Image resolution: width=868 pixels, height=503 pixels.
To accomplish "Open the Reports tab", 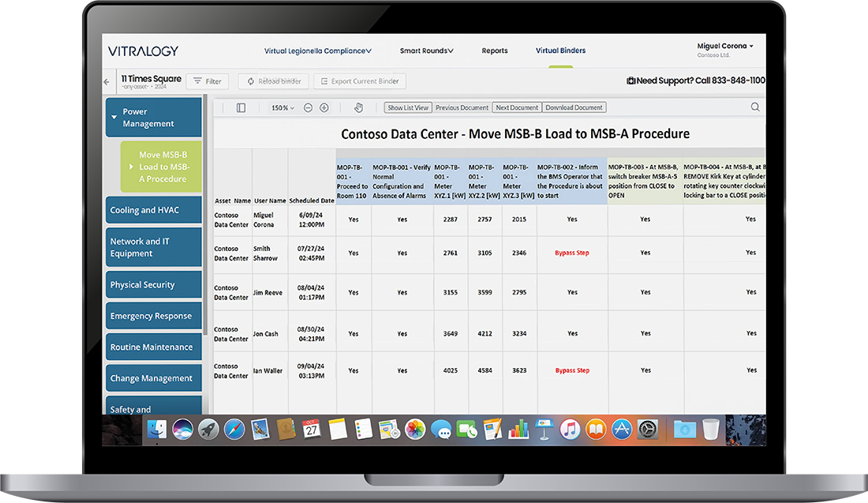I will (494, 51).
